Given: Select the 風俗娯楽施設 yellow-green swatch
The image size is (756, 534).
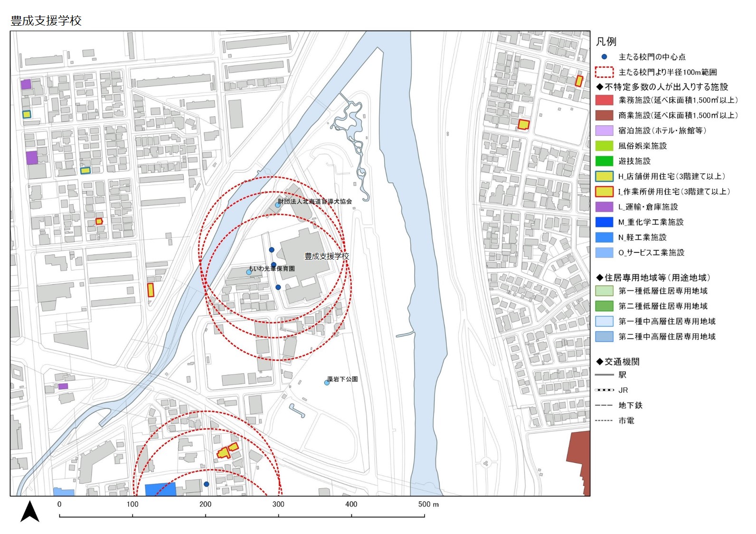Looking at the screenshot, I should [x=604, y=146].
